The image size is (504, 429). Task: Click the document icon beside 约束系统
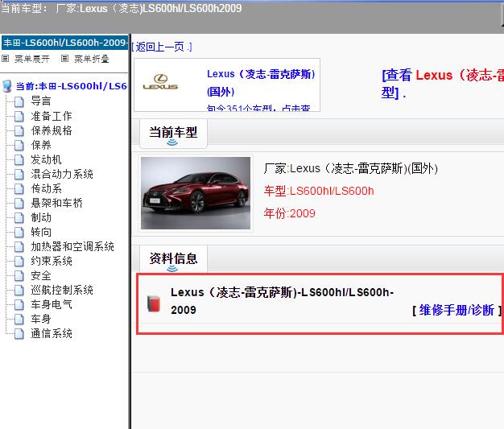[19, 262]
